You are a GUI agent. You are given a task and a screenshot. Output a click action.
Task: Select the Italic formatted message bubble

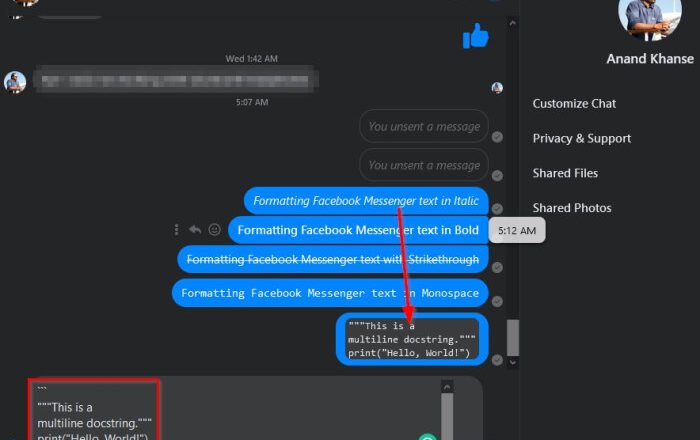click(x=366, y=201)
